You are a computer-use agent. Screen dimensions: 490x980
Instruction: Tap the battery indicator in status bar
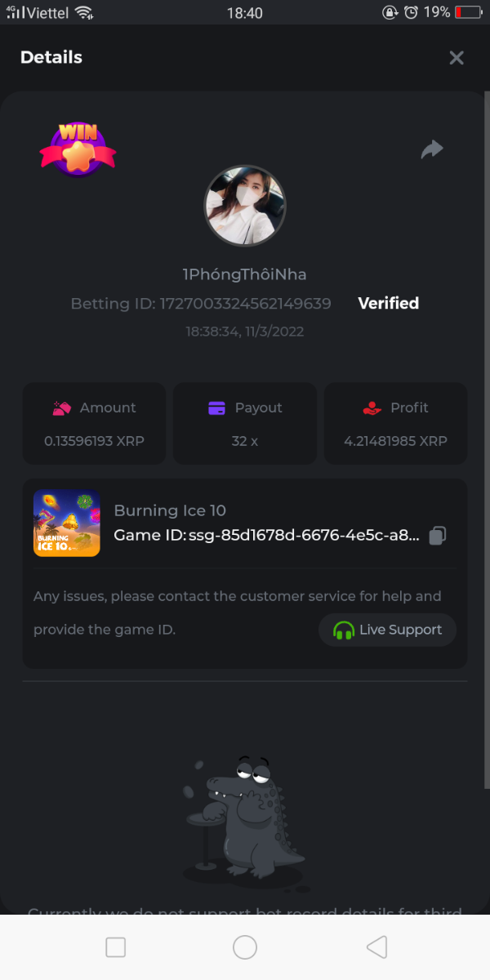(470, 12)
